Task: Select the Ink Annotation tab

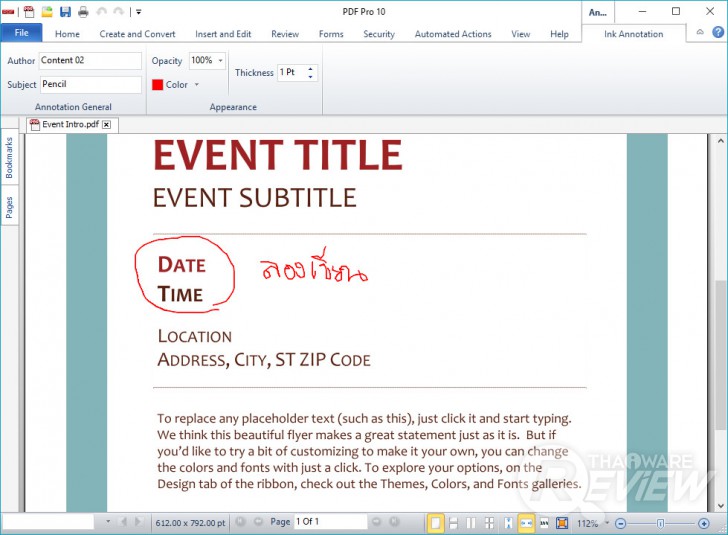Action: (633, 34)
